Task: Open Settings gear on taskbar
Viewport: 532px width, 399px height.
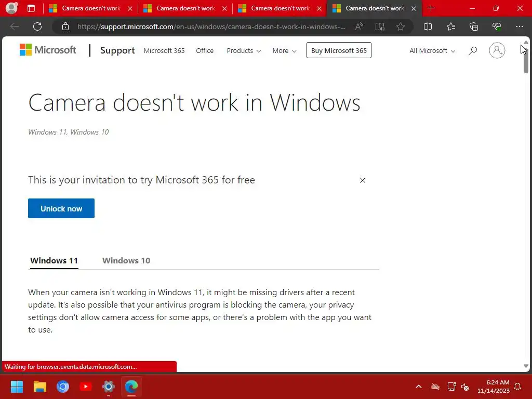Action: click(x=109, y=387)
